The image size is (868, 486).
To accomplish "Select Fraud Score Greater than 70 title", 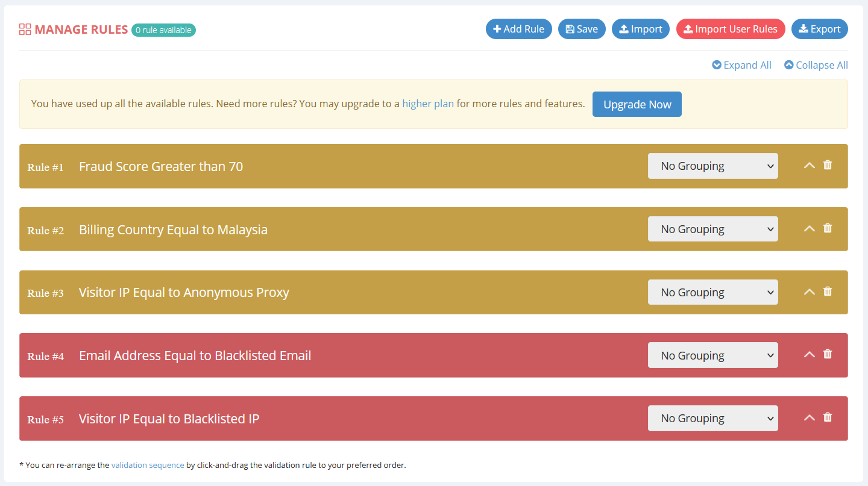I will point(161,166).
